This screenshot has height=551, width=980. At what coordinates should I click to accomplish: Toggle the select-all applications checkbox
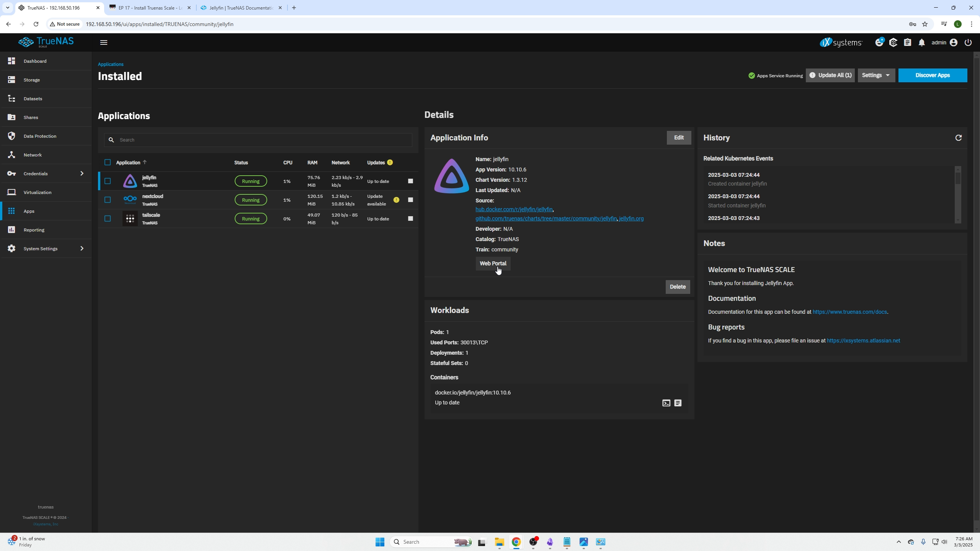[x=108, y=163]
